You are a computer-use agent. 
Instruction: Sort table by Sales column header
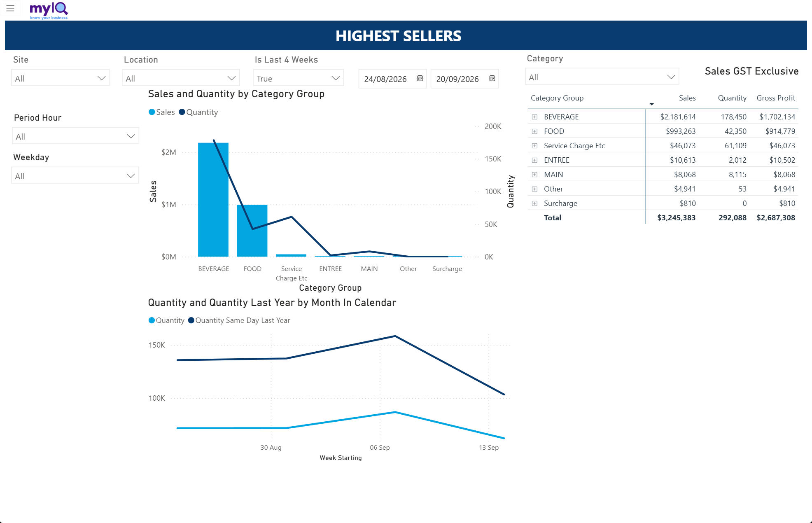687,98
